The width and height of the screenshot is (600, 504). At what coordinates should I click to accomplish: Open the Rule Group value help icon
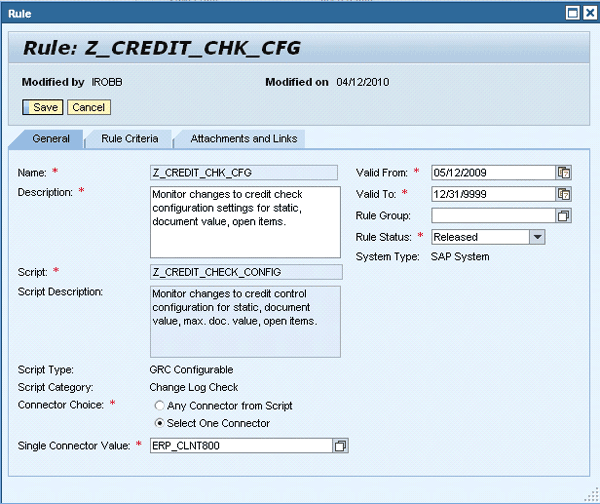(x=564, y=216)
